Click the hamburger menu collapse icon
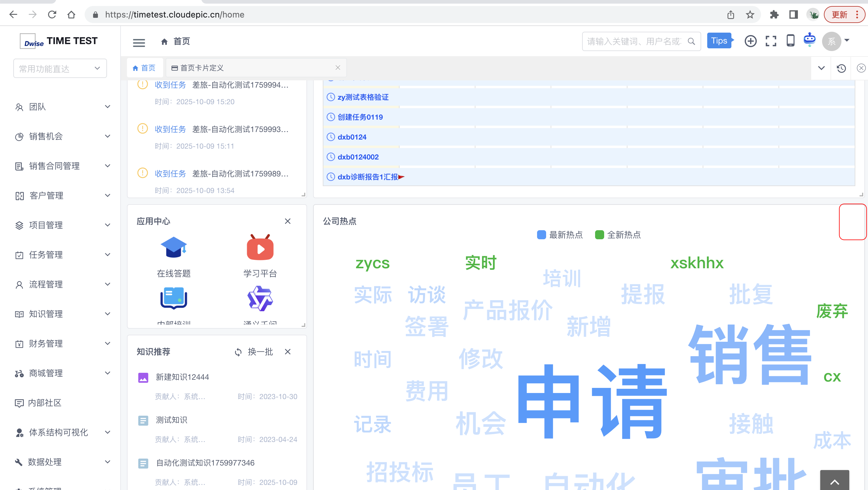The image size is (868, 490). [x=139, y=42]
